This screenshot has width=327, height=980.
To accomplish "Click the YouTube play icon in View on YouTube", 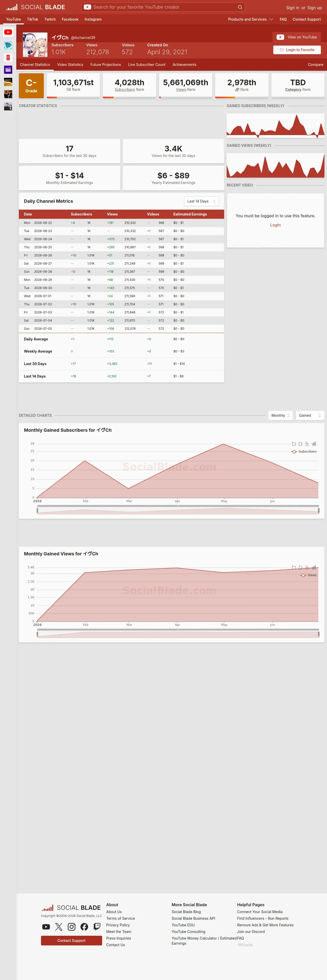I will 280,37.
